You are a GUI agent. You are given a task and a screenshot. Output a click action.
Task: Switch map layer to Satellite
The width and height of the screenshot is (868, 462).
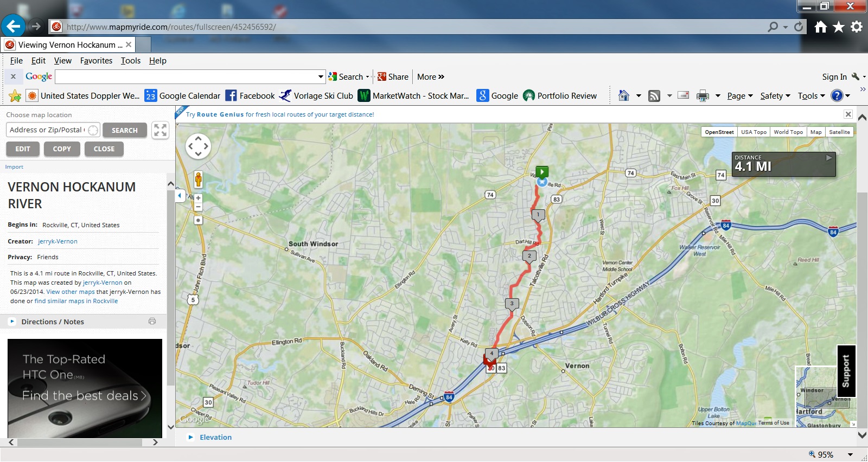[839, 132]
